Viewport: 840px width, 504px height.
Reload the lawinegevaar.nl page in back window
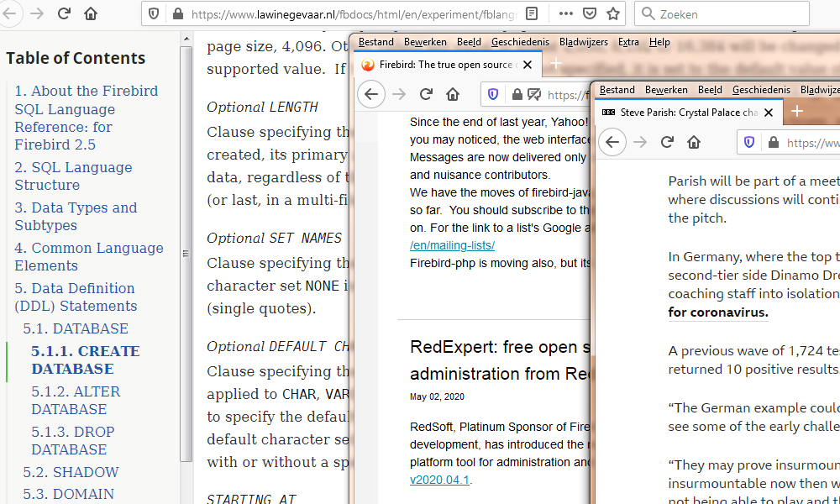[64, 13]
